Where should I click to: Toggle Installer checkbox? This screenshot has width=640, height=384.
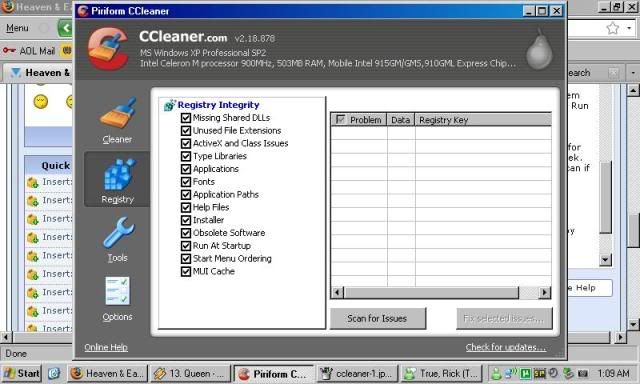pos(186,220)
